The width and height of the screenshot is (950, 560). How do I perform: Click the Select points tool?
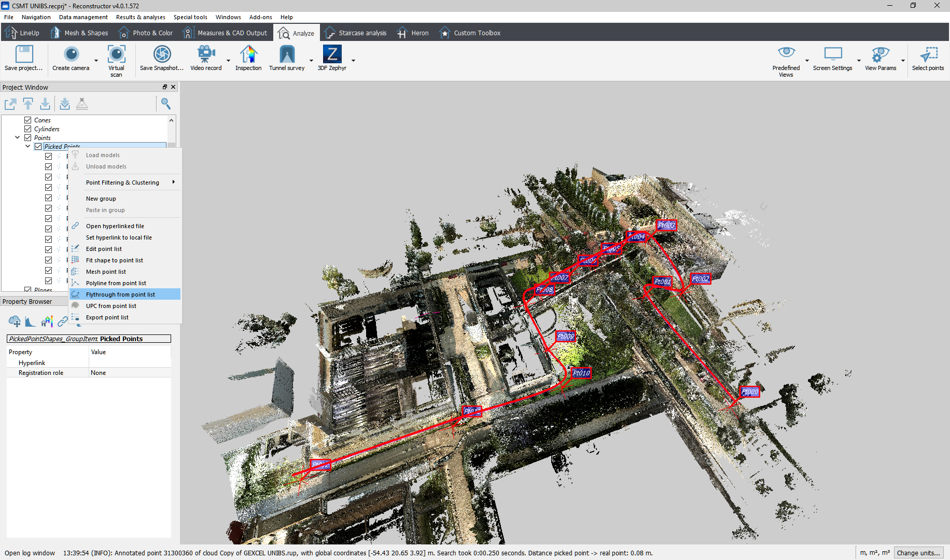pos(928,54)
